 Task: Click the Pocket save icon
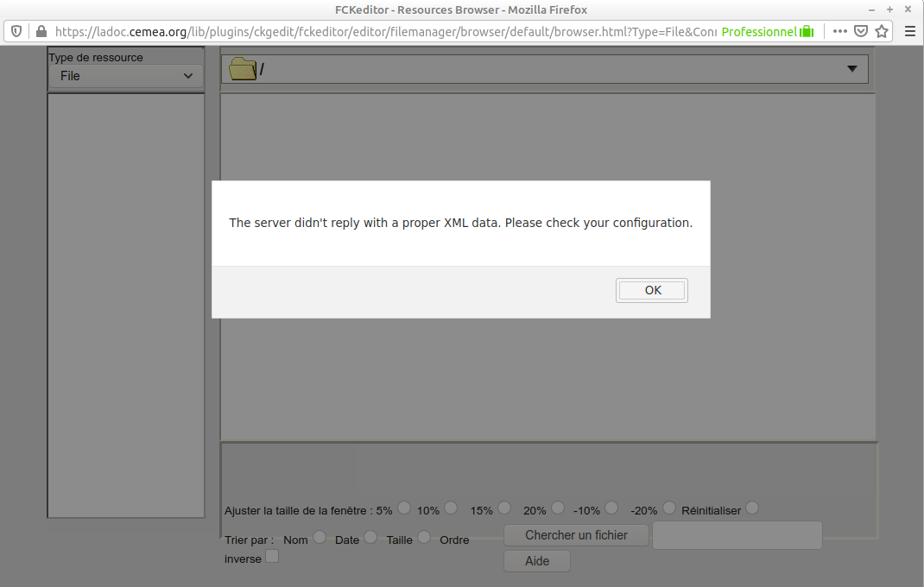click(861, 30)
